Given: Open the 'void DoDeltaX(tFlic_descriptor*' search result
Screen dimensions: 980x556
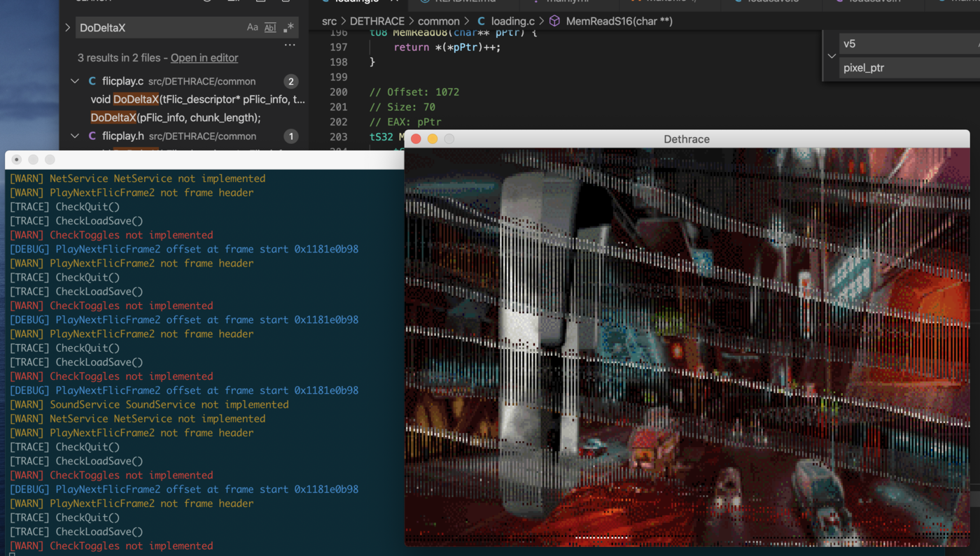Looking at the screenshot, I should 198,99.
